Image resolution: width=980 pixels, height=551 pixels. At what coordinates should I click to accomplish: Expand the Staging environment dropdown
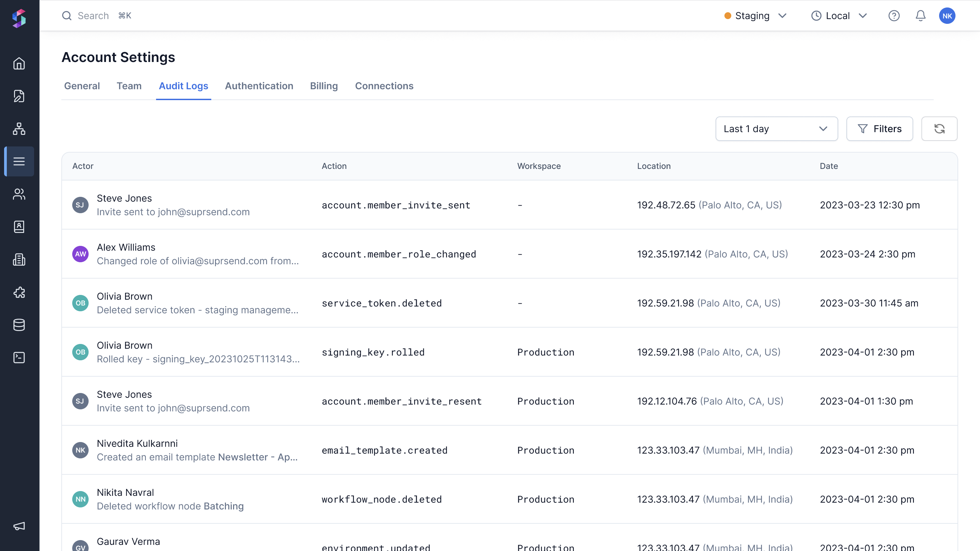point(755,16)
